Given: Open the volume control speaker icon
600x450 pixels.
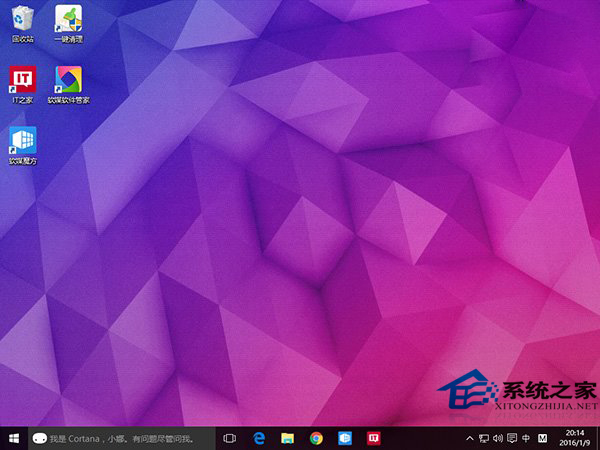Looking at the screenshot, I should 498,439.
